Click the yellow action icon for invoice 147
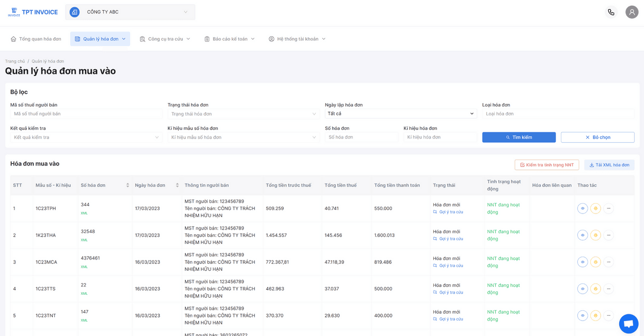Image resolution: width=644 pixels, height=336 pixels. coord(595,315)
